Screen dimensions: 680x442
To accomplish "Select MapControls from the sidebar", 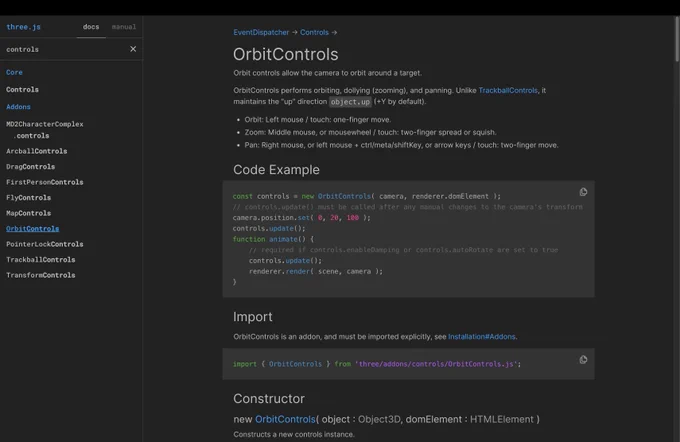I will (x=29, y=213).
